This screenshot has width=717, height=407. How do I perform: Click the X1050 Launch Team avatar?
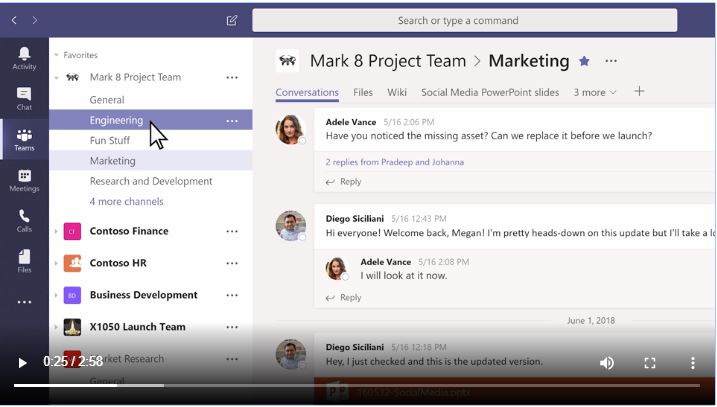pos(72,327)
